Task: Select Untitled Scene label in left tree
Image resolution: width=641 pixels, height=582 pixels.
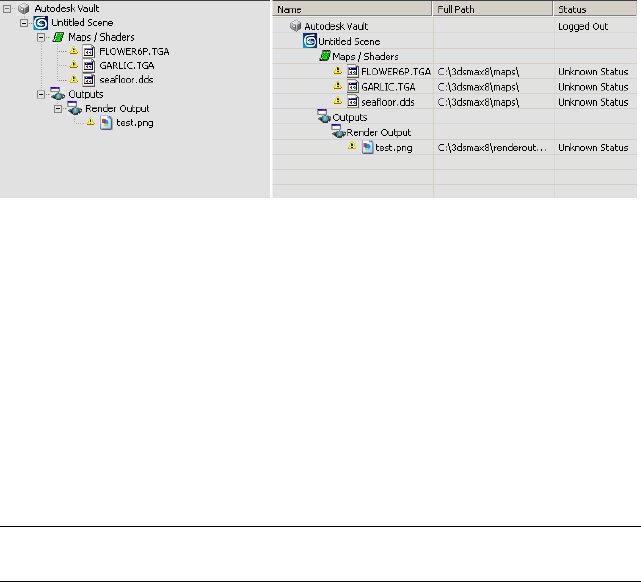Action: tap(82, 23)
